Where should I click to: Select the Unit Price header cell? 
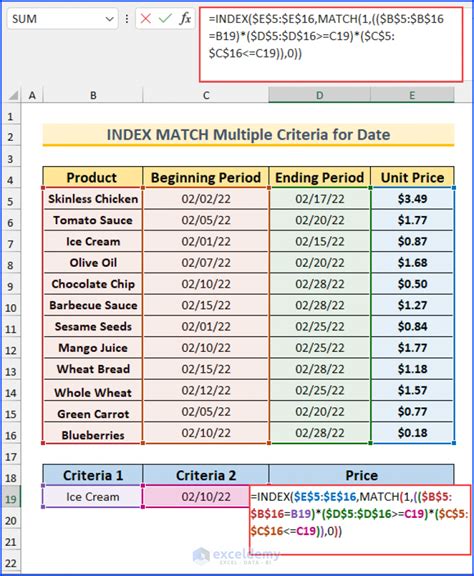[412, 177]
